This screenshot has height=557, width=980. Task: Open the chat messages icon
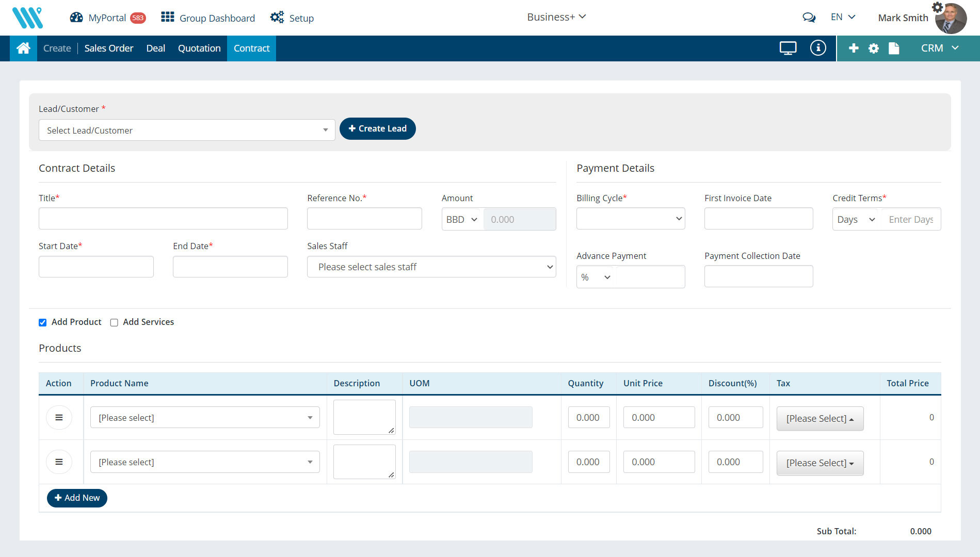(x=809, y=18)
